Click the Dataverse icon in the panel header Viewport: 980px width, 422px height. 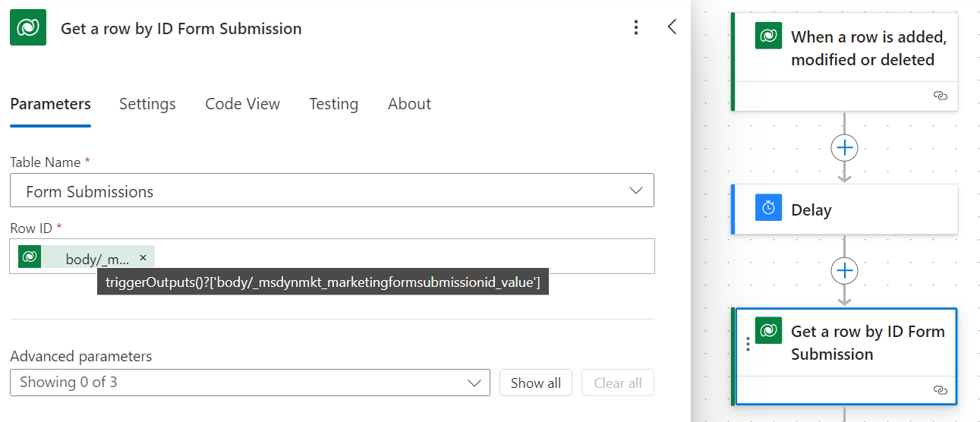(28, 28)
